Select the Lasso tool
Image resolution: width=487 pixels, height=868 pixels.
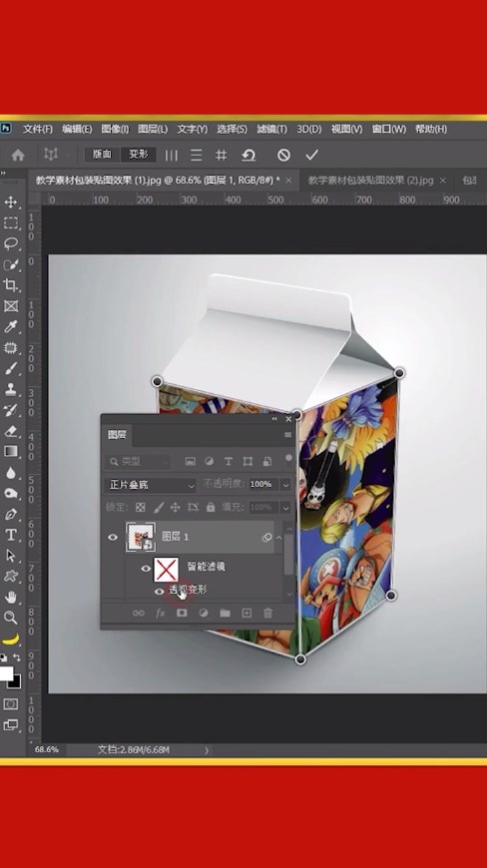point(11,243)
